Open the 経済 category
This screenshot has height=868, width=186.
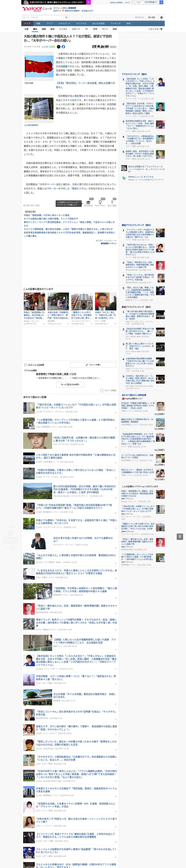coord(52,29)
